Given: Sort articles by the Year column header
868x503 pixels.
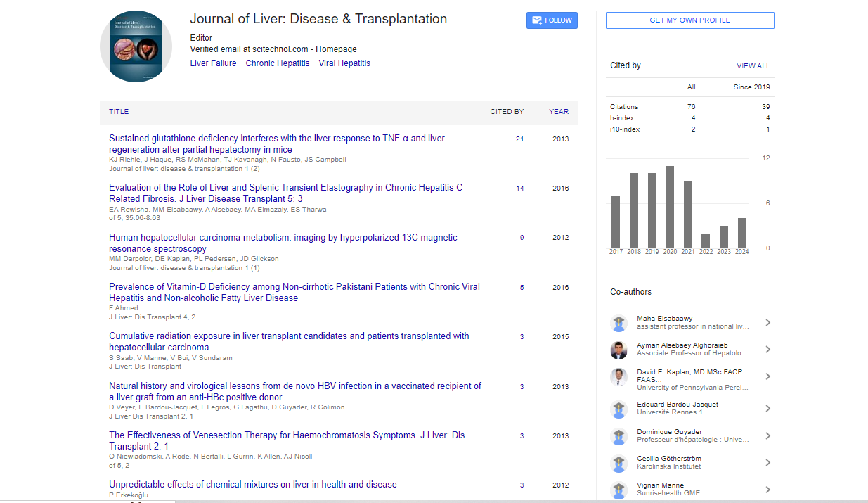Looking at the screenshot, I should pyautogui.click(x=559, y=112).
